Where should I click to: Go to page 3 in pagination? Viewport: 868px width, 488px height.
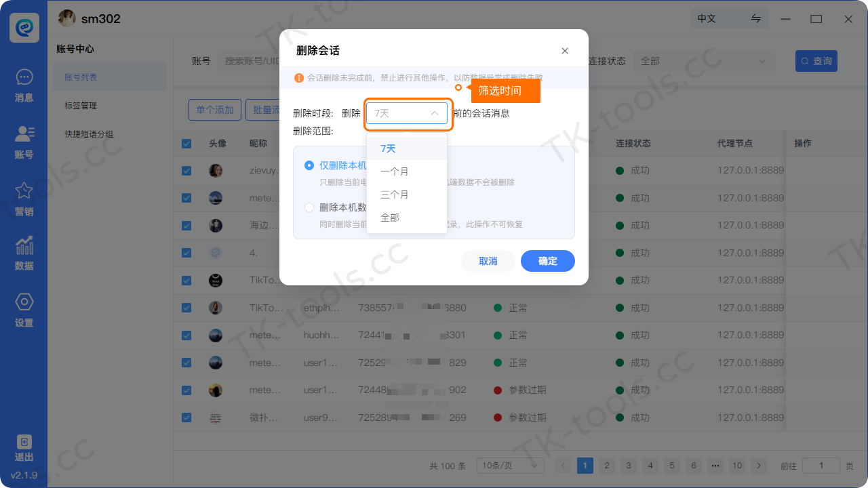click(629, 466)
